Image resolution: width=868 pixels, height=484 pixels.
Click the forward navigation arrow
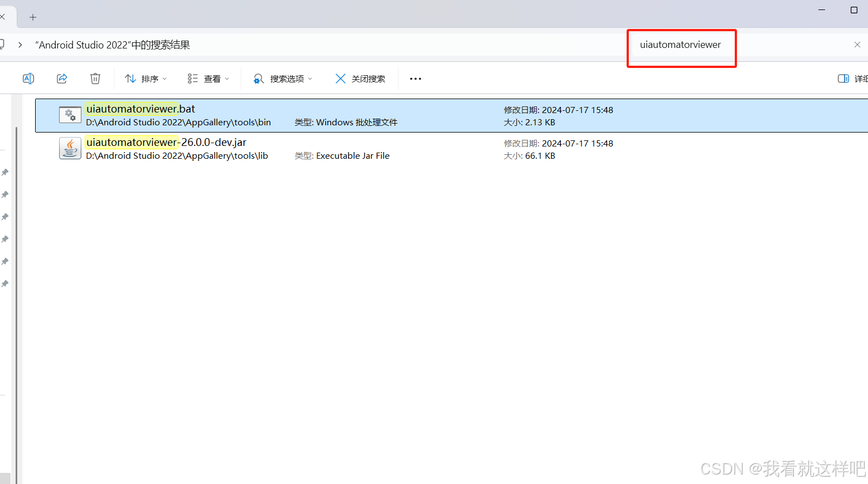coord(20,45)
